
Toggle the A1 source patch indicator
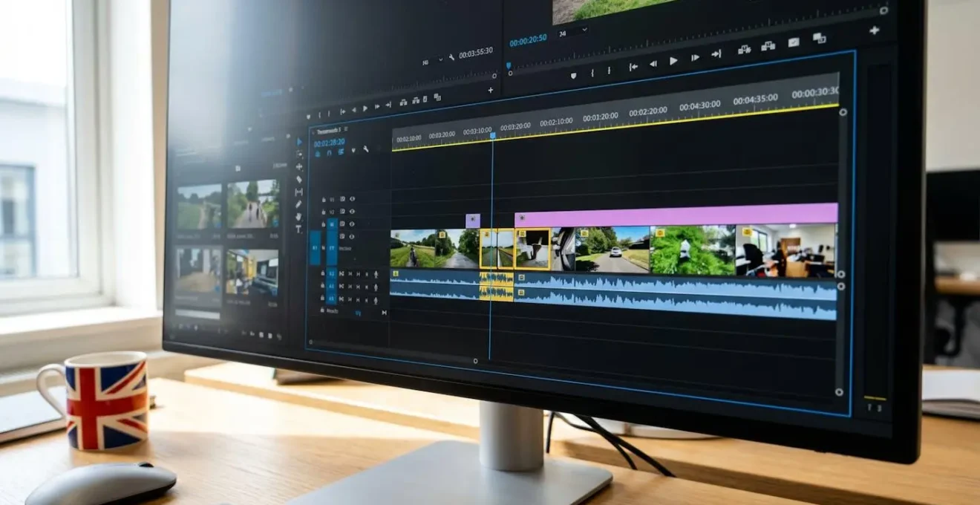click(315, 247)
